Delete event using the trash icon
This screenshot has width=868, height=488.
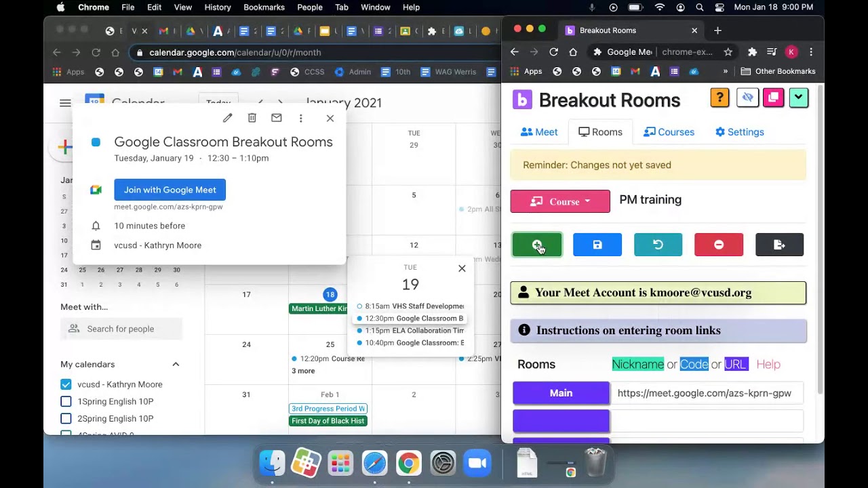252,118
